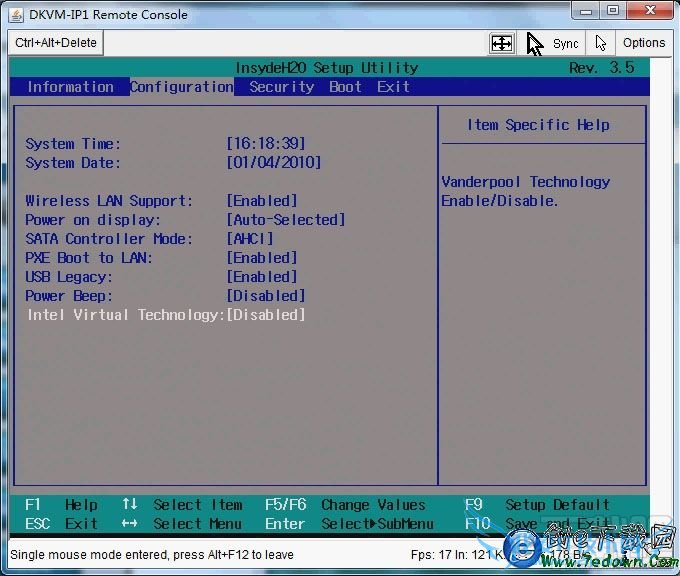Select the System Time value [16:18:39]
This screenshot has height=576, width=680.
[266, 143]
